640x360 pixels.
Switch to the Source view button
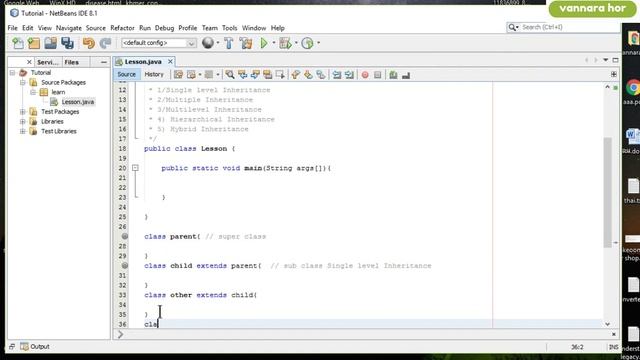pyautogui.click(x=127, y=74)
